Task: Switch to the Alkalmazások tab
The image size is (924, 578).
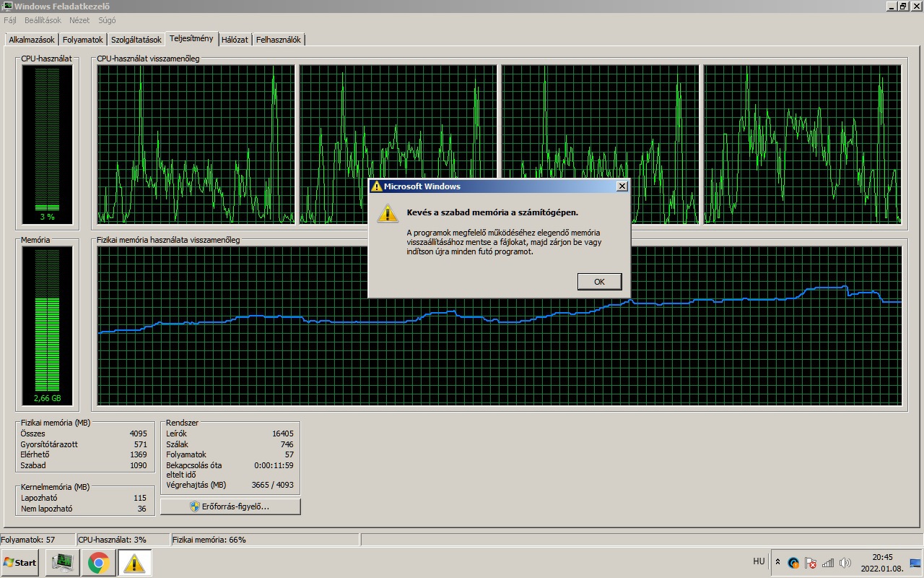Action: click(32, 40)
